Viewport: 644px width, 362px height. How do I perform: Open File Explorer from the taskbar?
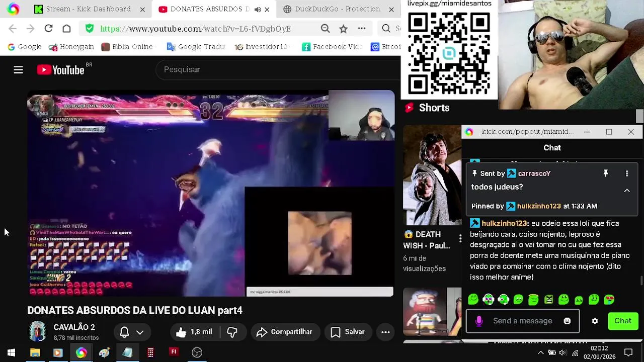tap(35, 352)
